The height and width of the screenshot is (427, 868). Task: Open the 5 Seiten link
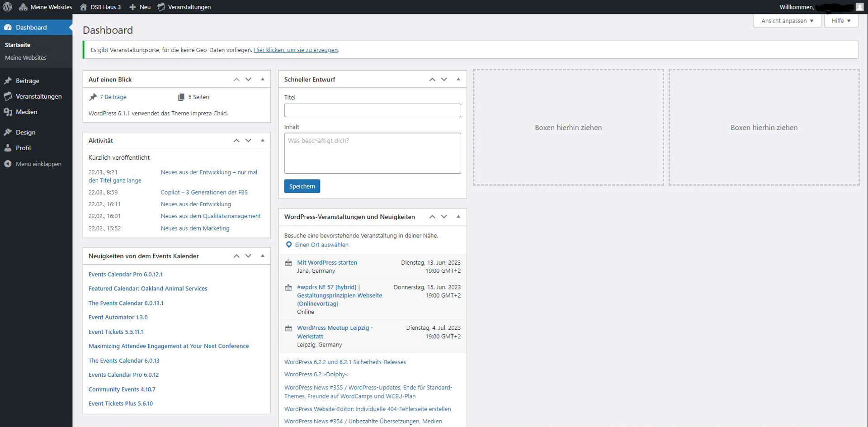[x=198, y=97]
